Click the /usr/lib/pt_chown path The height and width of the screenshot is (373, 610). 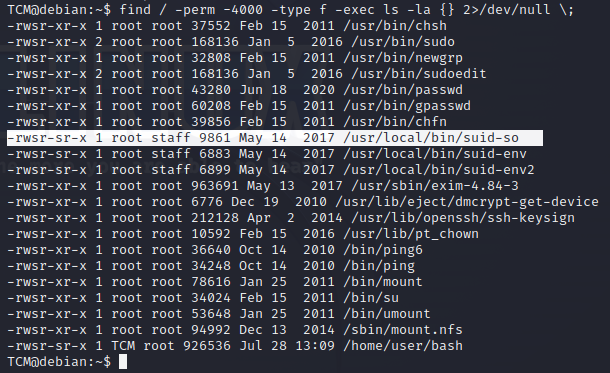coord(411,234)
